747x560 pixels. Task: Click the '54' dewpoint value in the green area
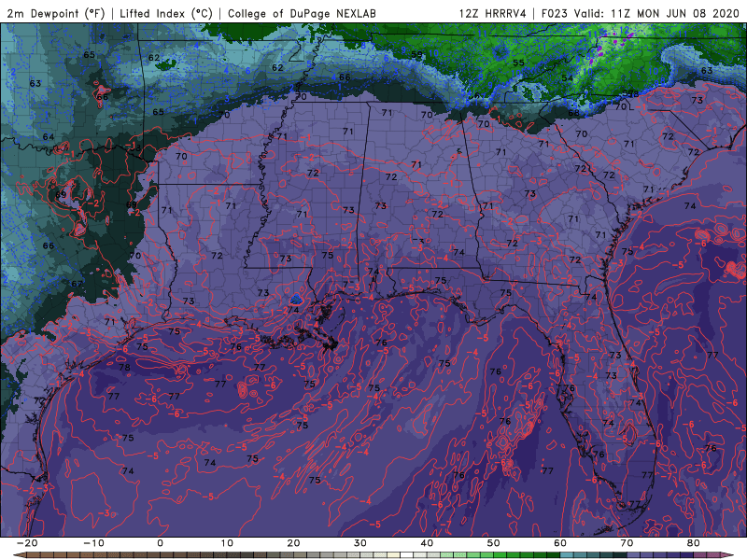(567, 77)
